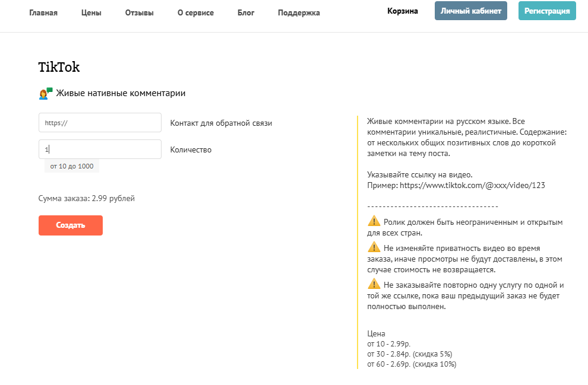Image resolution: width=588 pixels, height=385 pixels.
Task: Click the от 10 - 2.99р. price line
Action: (x=389, y=344)
